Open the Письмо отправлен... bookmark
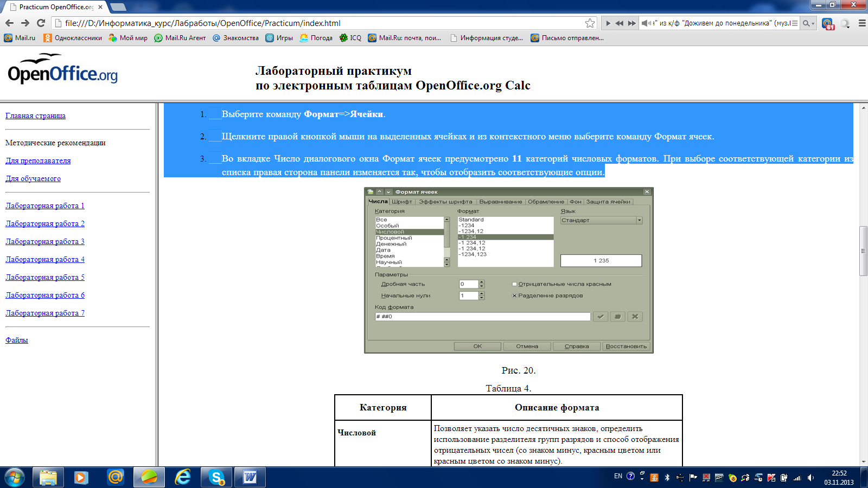 pyautogui.click(x=567, y=38)
